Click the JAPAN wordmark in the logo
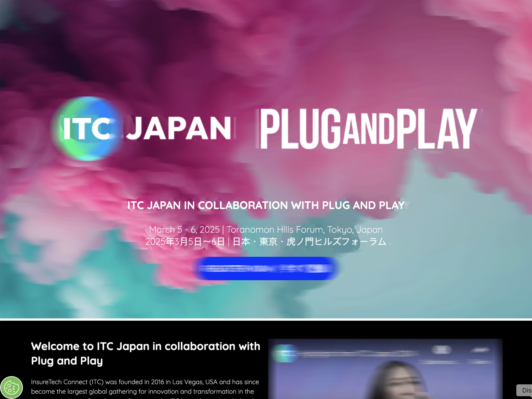The image size is (532, 399). tap(178, 128)
